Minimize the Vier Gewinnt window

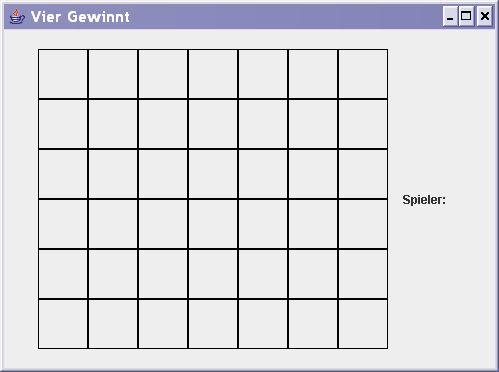tap(450, 16)
